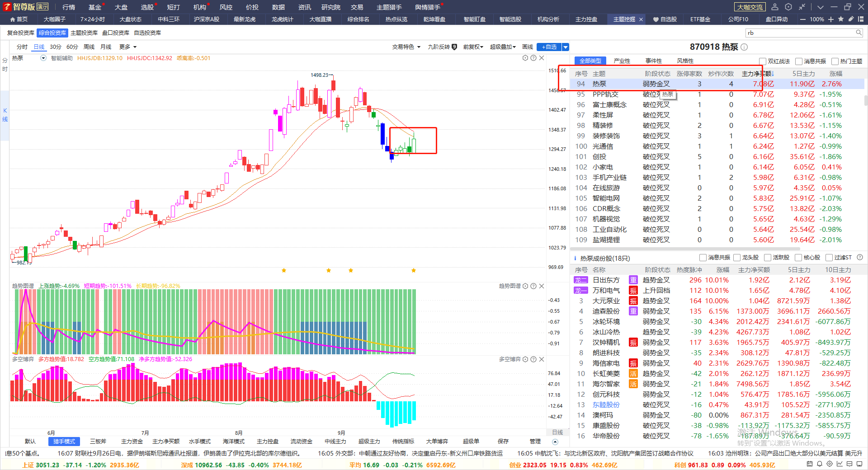868x470 pixels.
Task: Enable 消息共振 checkbox in 热泵成份股 row
Action: tap(703, 258)
